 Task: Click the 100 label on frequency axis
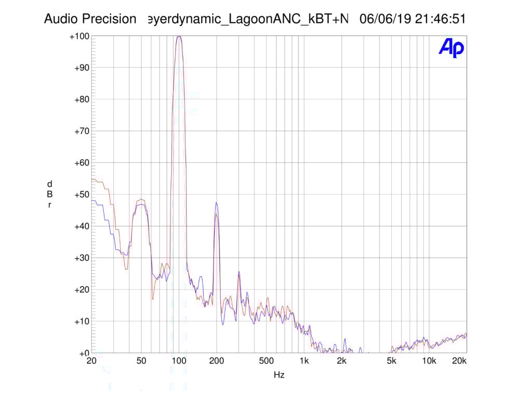(x=179, y=362)
